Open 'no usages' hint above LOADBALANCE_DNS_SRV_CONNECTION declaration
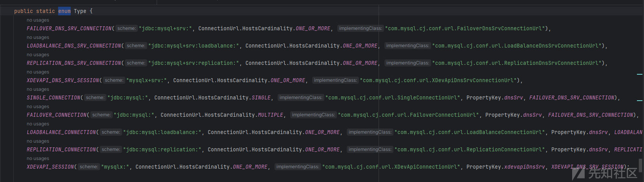Viewport: 644px width, 182px height. point(38,37)
